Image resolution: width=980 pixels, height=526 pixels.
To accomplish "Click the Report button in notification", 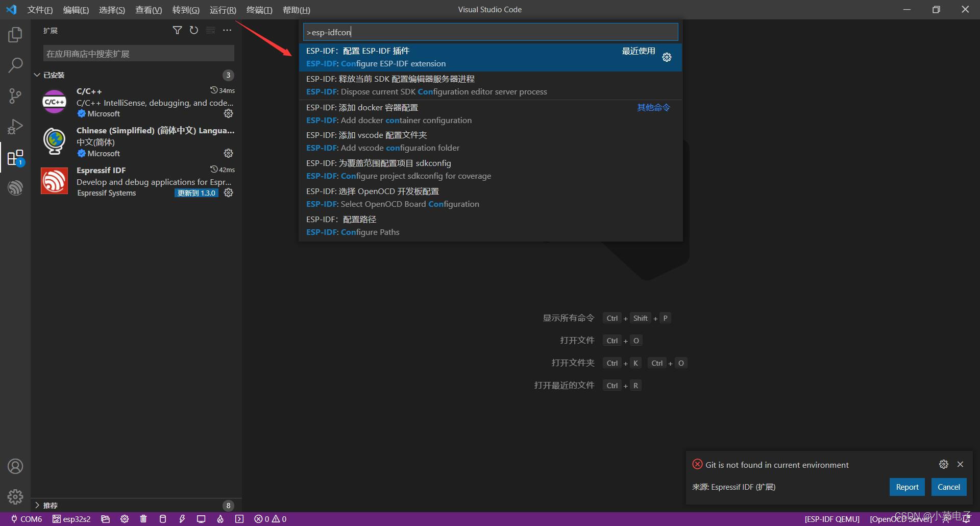I will tap(907, 487).
